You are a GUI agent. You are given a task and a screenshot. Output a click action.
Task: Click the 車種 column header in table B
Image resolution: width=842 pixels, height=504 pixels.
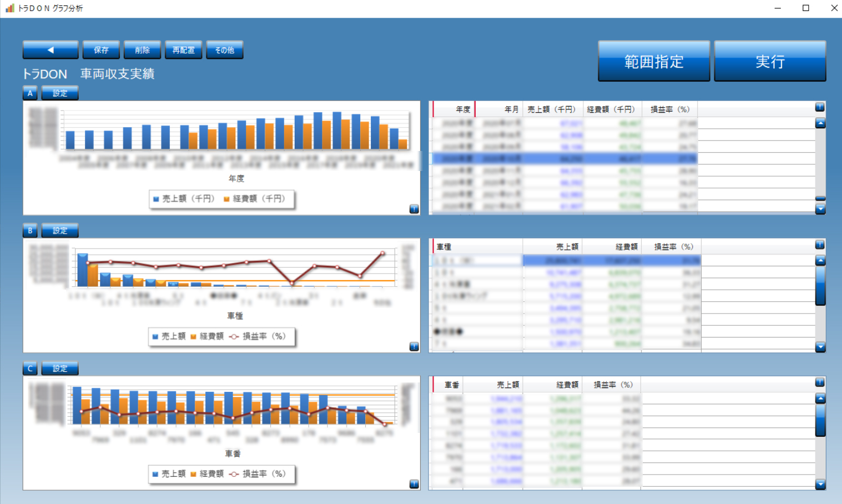[477, 246]
